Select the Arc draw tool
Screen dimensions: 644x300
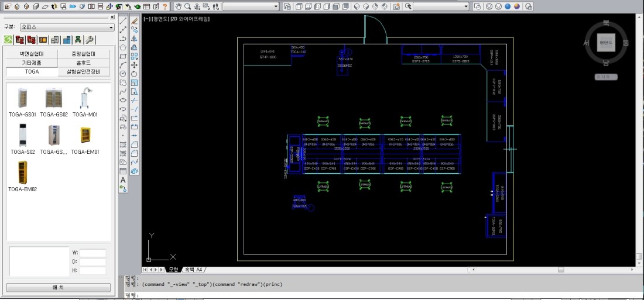(122, 65)
